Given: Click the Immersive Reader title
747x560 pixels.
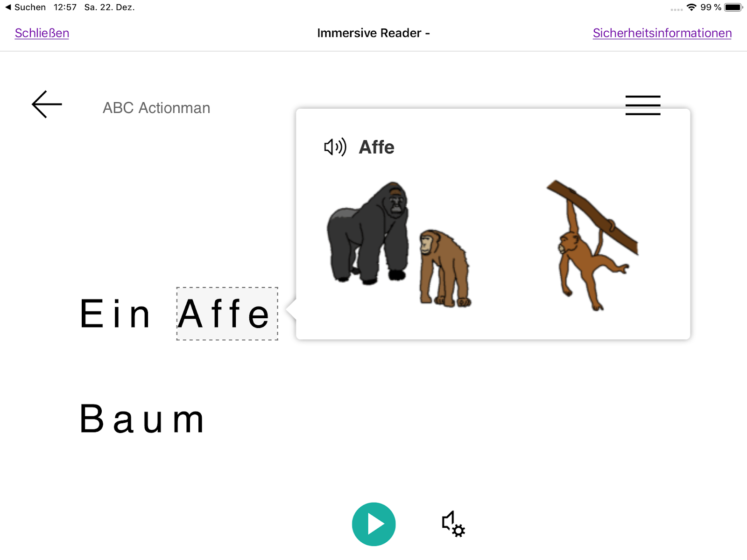Looking at the screenshot, I should coord(373,33).
